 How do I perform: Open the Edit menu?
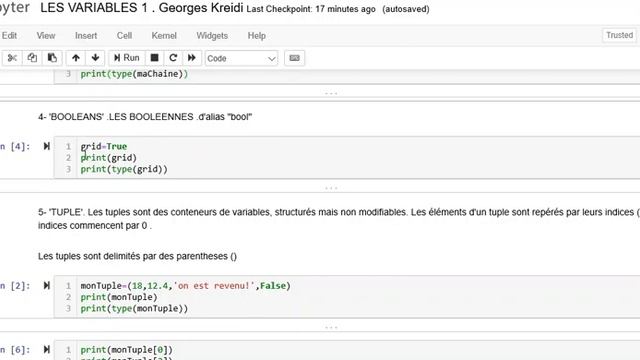tap(9, 36)
